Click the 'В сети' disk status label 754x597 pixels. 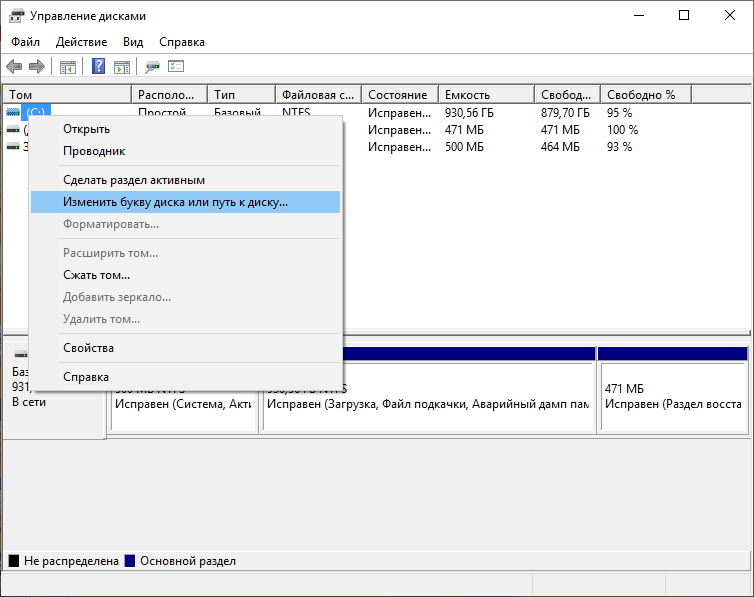pyautogui.click(x=29, y=402)
